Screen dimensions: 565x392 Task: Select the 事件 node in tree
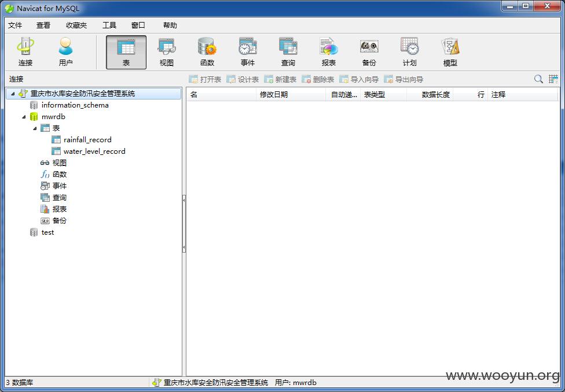click(x=60, y=186)
